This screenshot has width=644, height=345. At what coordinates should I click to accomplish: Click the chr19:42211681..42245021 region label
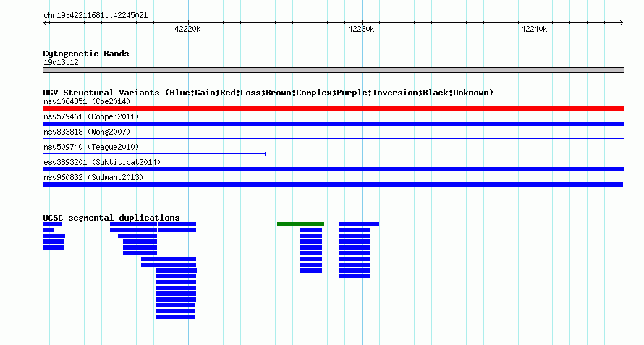click(x=96, y=16)
